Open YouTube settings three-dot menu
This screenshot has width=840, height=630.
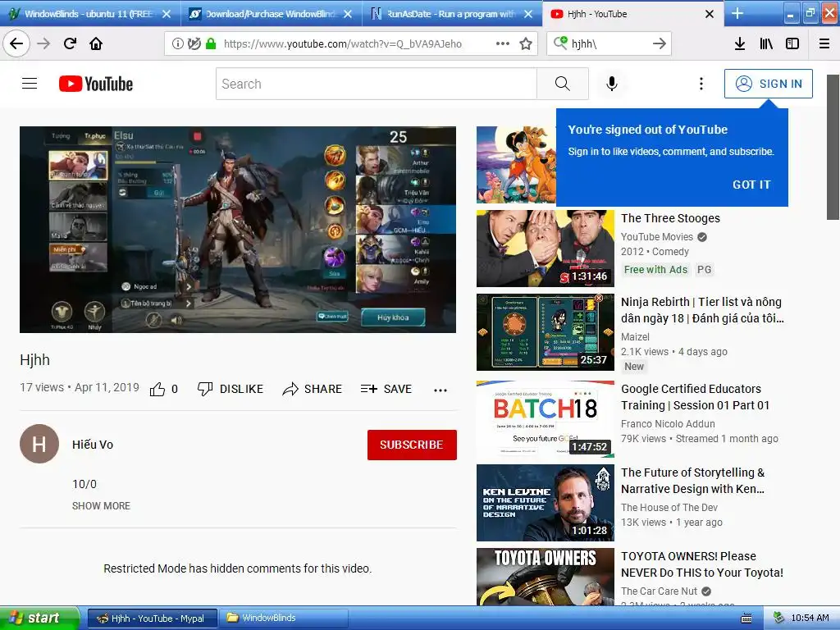click(x=701, y=84)
